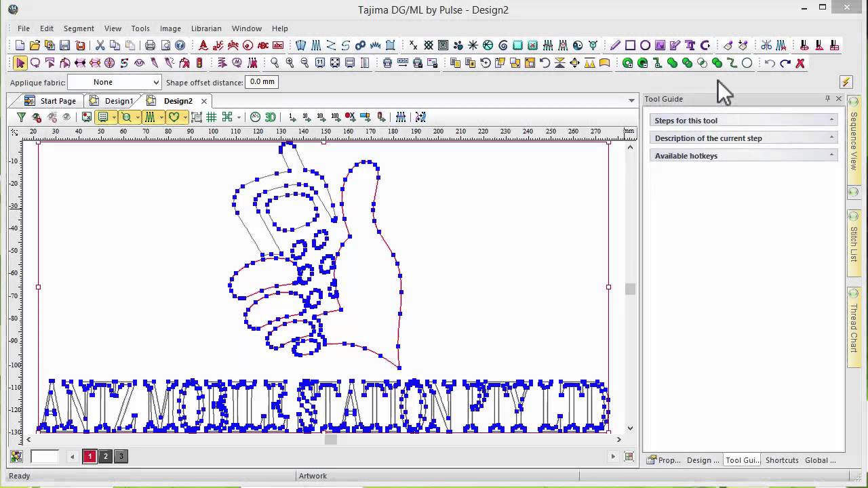Select red thread color swatch 1

click(90, 456)
